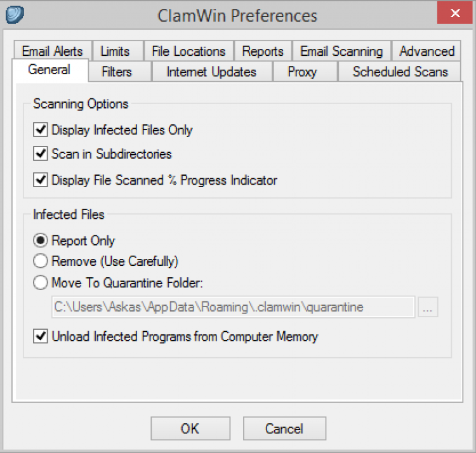476x453 pixels.
Task: Switch to the Email Alerts tab
Action: 53,51
